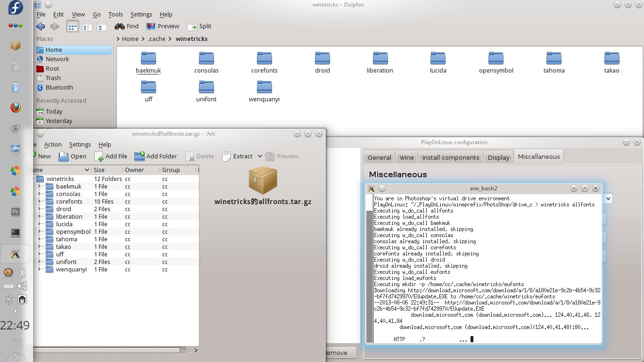Open Find with the binoculars icon
Image resolution: width=644 pixels, height=362 pixels.
pyautogui.click(x=126, y=26)
